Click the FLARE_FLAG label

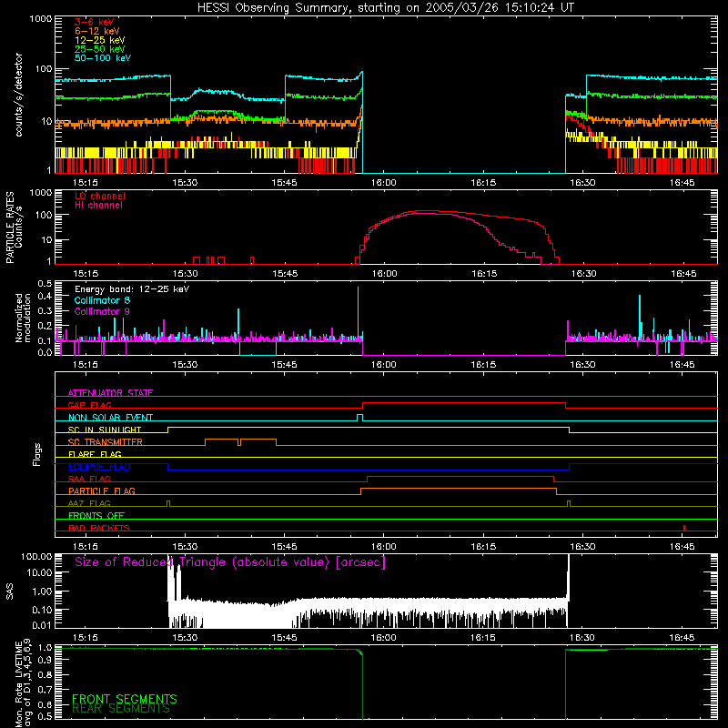coord(95,454)
